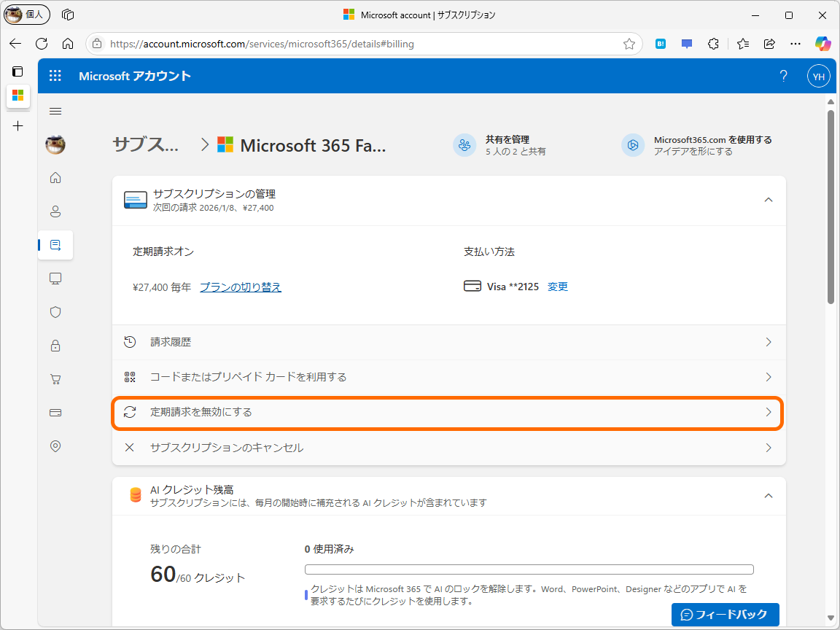The height and width of the screenshot is (630, 840).
Task: Select the Order history cart icon
Action: pos(55,378)
